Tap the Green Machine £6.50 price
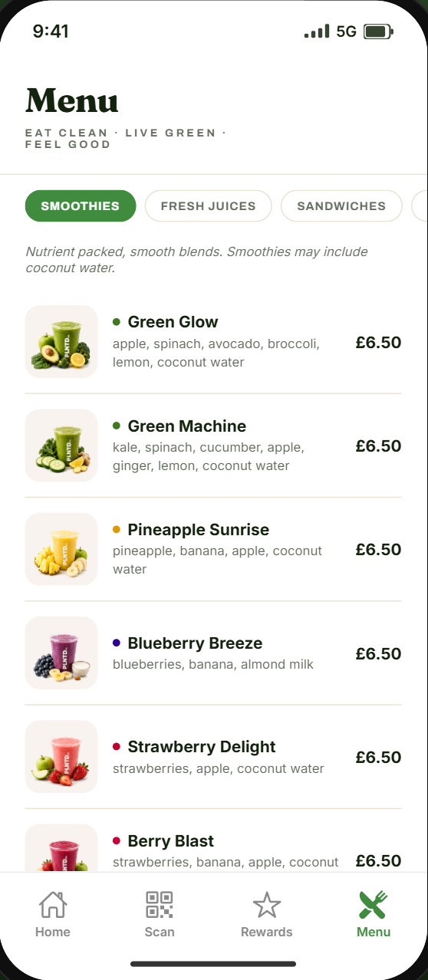Image resolution: width=428 pixels, height=980 pixels. coord(379,446)
